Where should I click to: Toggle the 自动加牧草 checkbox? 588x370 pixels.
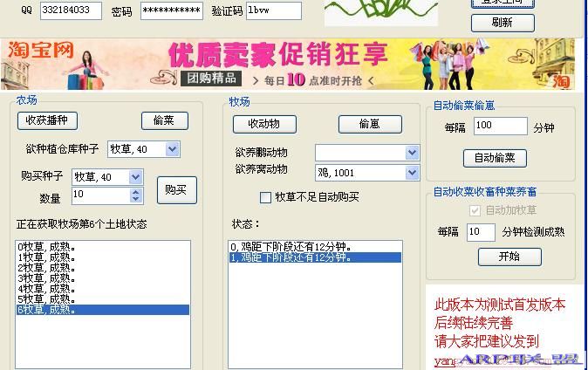click(475, 210)
